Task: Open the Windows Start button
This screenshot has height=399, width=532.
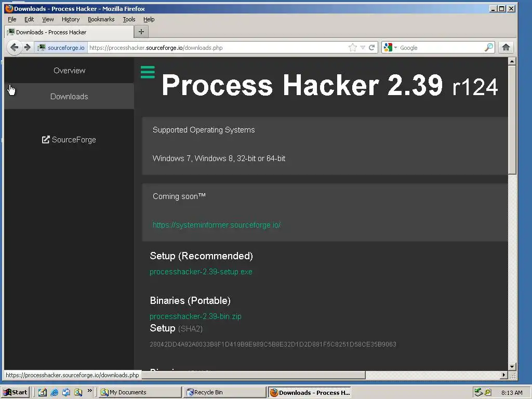Action: tap(16, 392)
